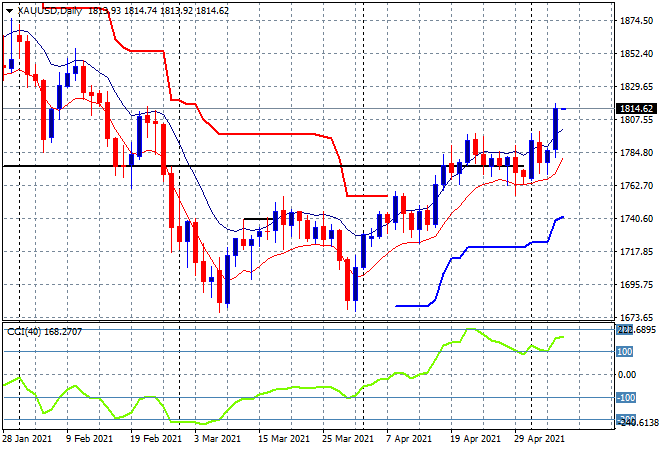Click the 1829.65 price axis label
Viewport: 660px width, 450px height.
[x=637, y=87]
